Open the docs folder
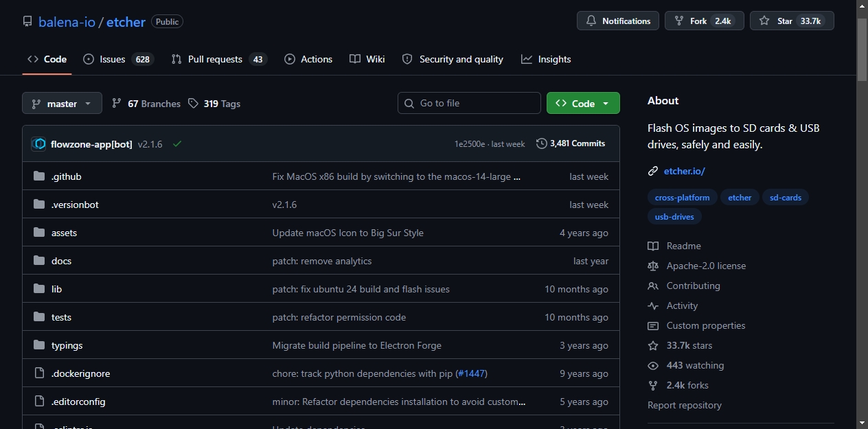Image resolution: width=868 pixels, height=429 pixels. [x=61, y=261]
